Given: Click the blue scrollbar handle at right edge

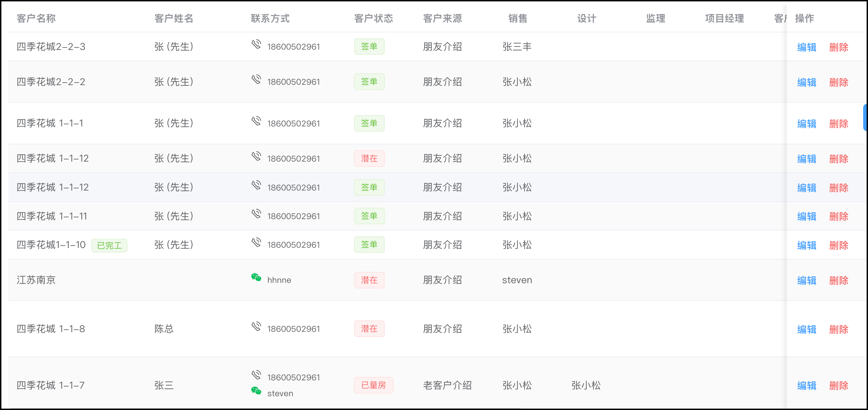Looking at the screenshot, I should tap(865, 117).
